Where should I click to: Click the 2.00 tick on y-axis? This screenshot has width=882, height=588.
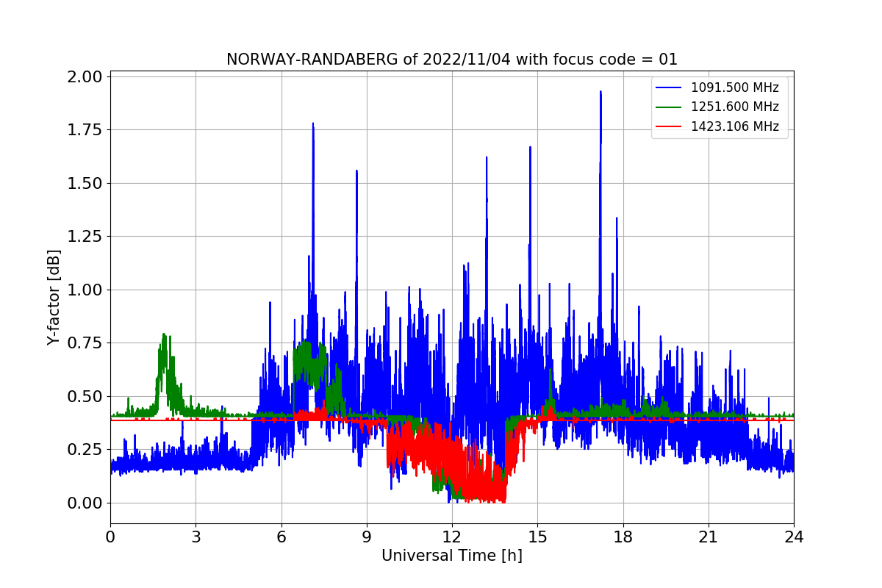point(86,77)
